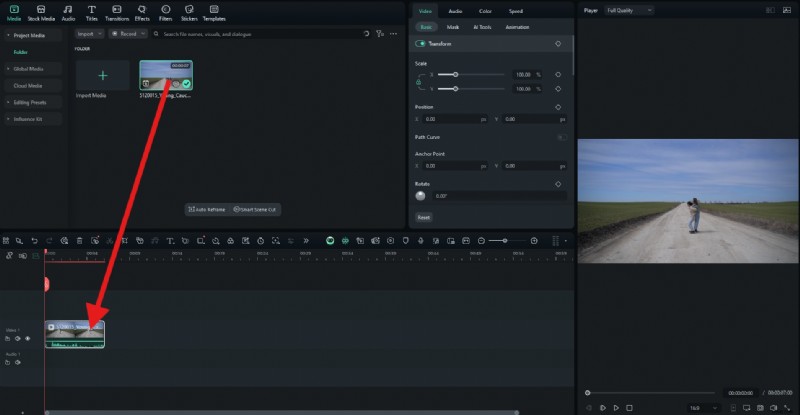Open the Filters tab
The height and width of the screenshot is (415, 800).
click(165, 13)
